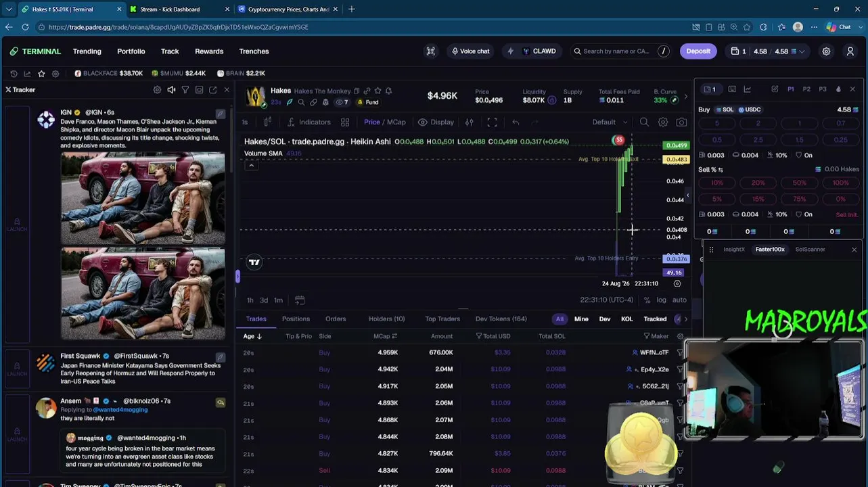Click the Fund badge under Hakes
Viewport: 868px width, 487px height.
(368, 102)
